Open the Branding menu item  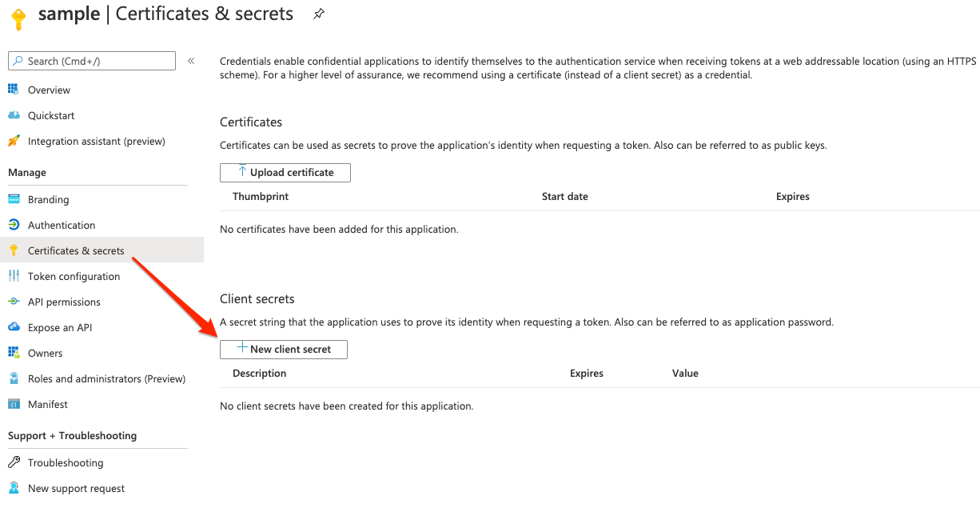coord(48,199)
